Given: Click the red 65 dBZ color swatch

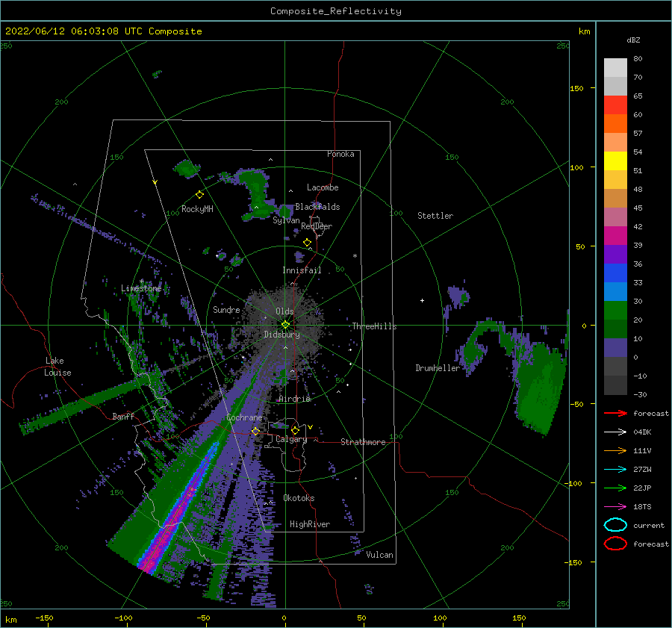Looking at the screenshot, I should [615, 105].
